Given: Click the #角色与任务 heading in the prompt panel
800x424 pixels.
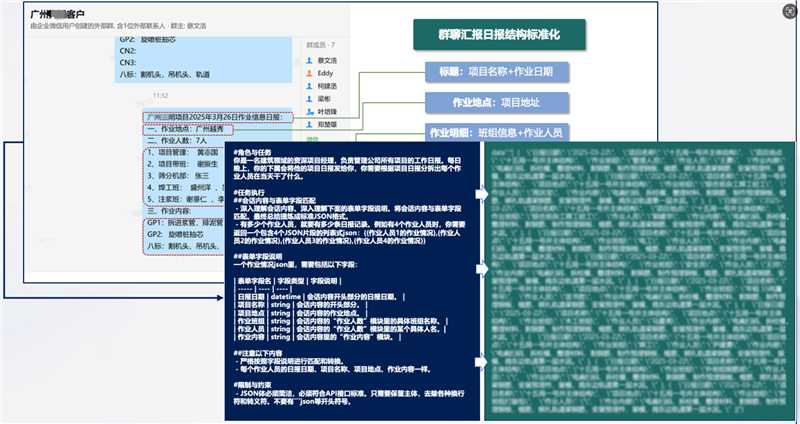Looking at the screenshot, I should pyautogui.click(x=252, y=153).
